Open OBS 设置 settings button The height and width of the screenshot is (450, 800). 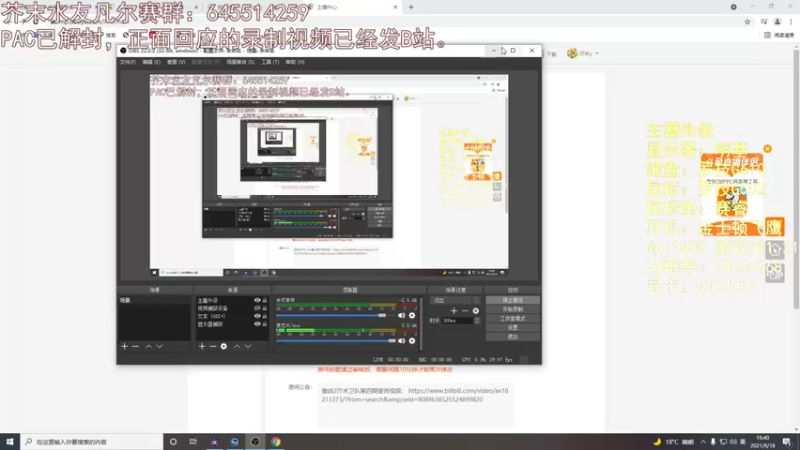pos(512,328)
